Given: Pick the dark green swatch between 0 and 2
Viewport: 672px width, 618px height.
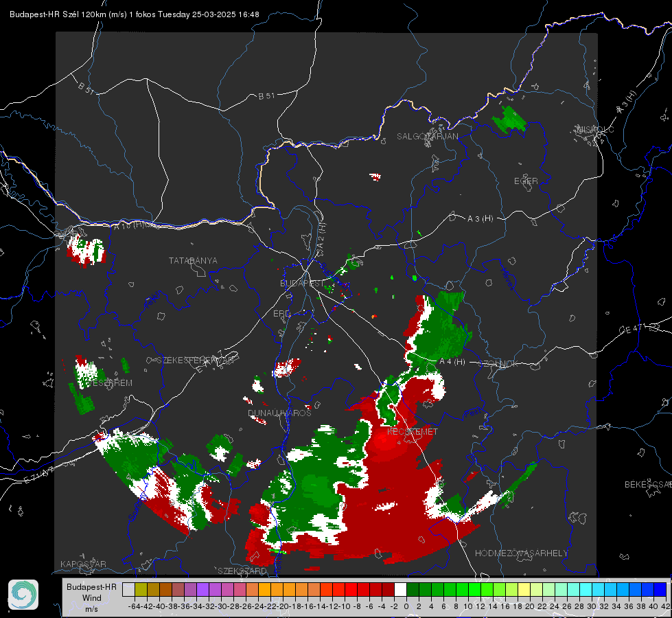Looking at the screenshot, I should point(413,590).
